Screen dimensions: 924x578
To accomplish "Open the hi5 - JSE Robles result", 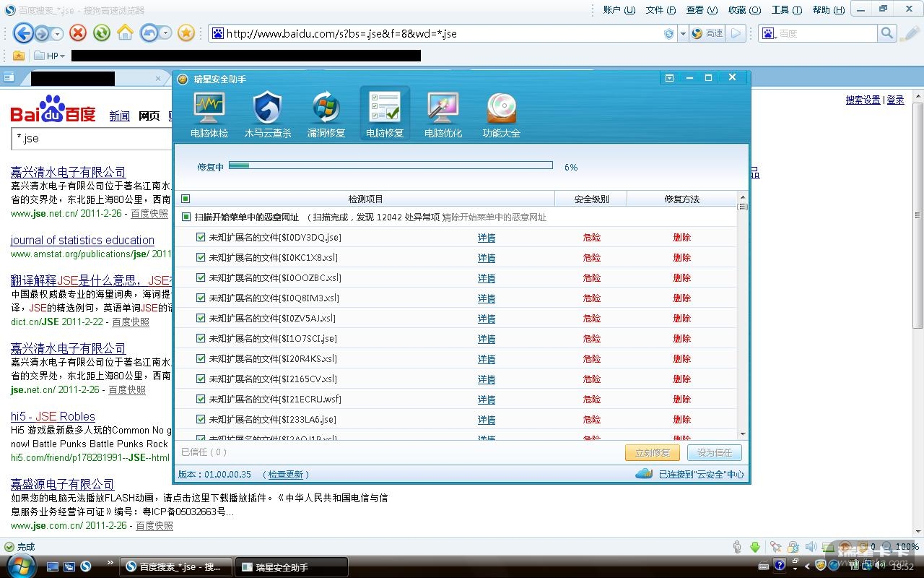I will coord(53,417).
